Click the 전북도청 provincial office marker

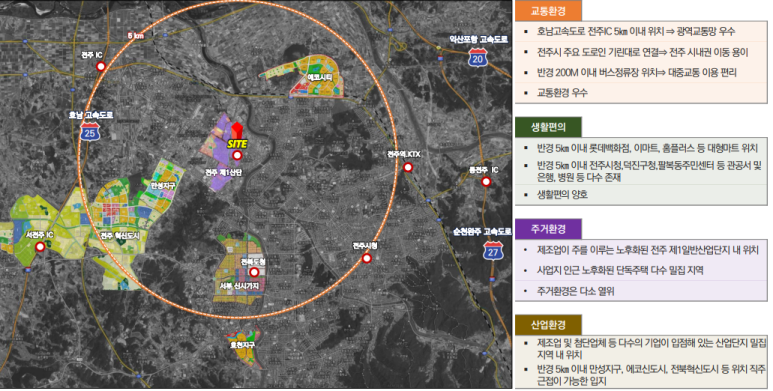[x=254, y=272]
